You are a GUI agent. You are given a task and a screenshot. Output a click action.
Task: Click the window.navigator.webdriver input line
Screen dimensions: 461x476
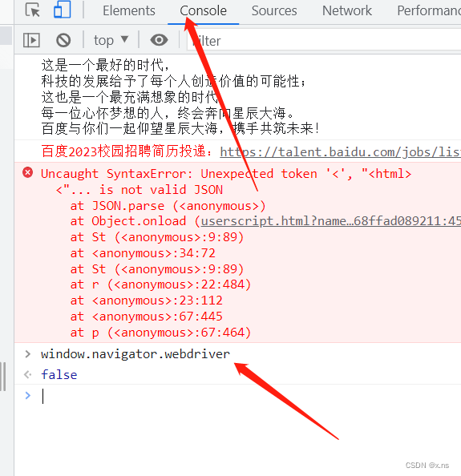point(135,354)
